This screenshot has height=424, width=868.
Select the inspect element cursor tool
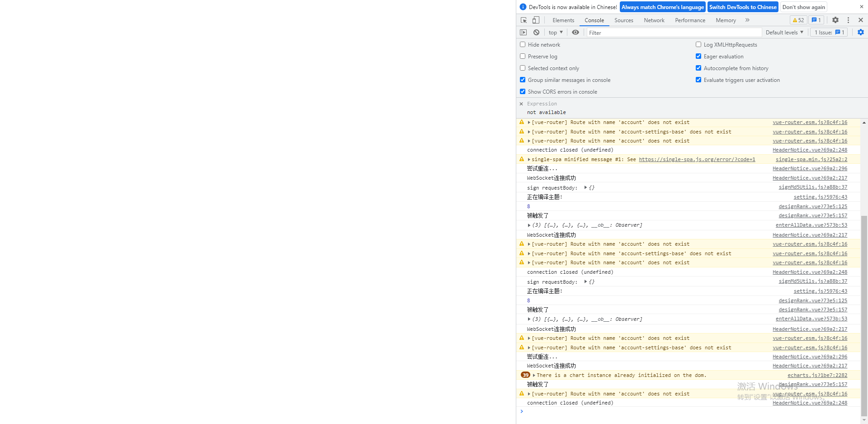click(x=523, y=20)
